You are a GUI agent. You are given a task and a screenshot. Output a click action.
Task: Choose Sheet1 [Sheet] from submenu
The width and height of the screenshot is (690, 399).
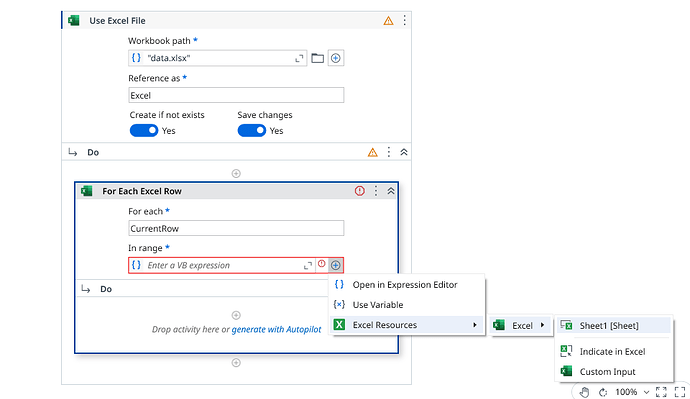pyautogui.click(x=614, y=326)
